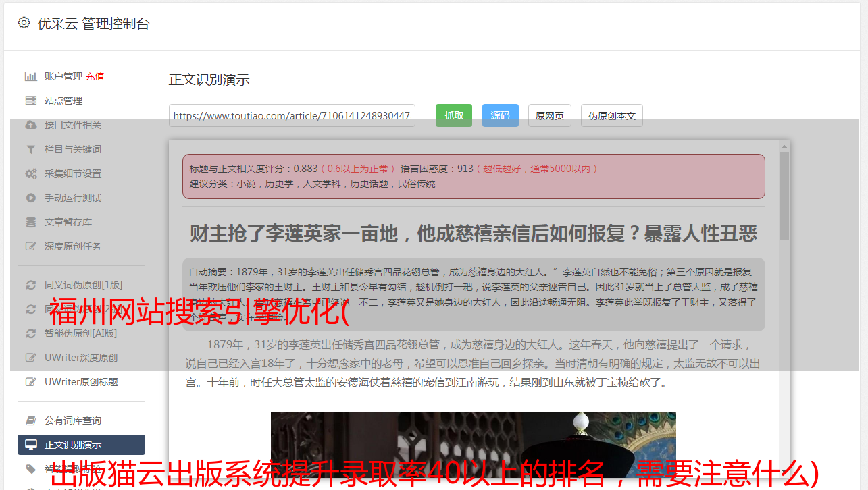Open 公有词库查询 page

73,420
